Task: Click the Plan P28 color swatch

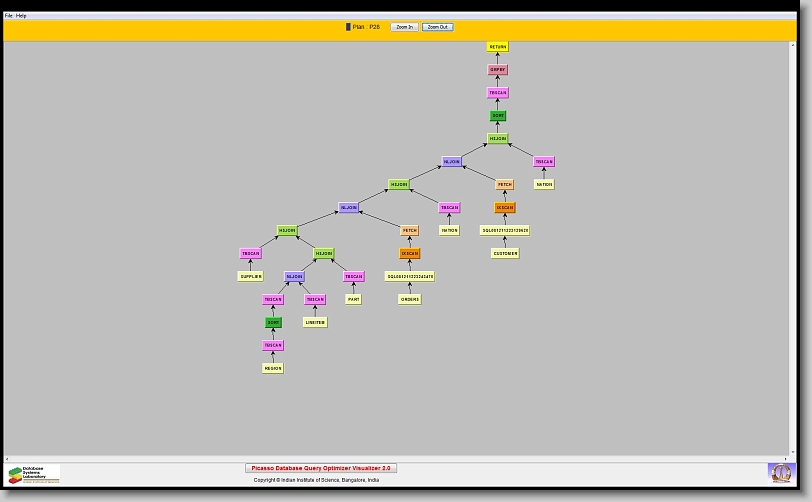Action: click(x=348, y=27)
